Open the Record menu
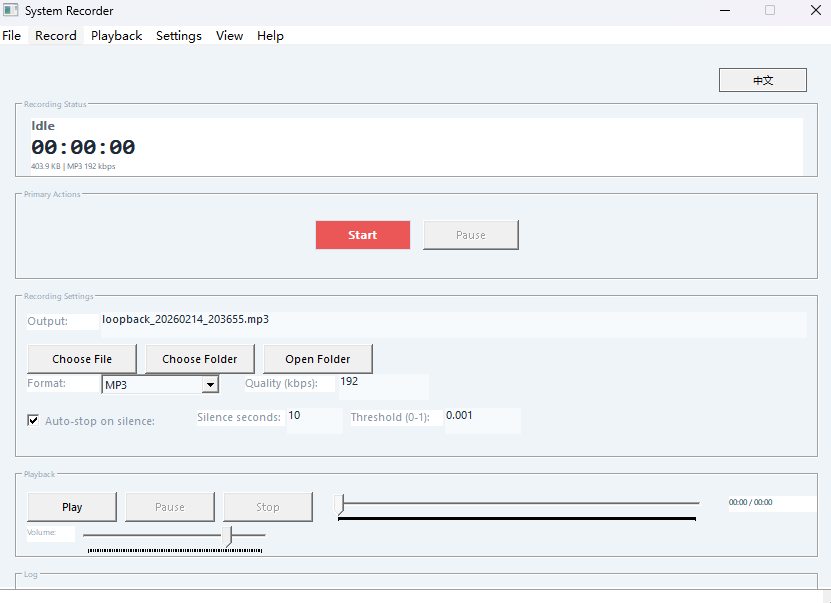831x603 pixels. tap(56, 36)
